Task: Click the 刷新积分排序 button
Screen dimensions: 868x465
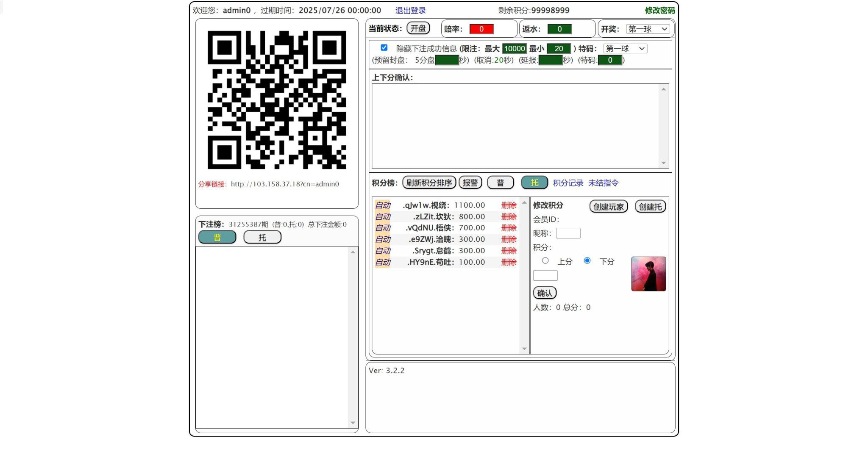Action: pyautogui.click(x=429, y=182)
